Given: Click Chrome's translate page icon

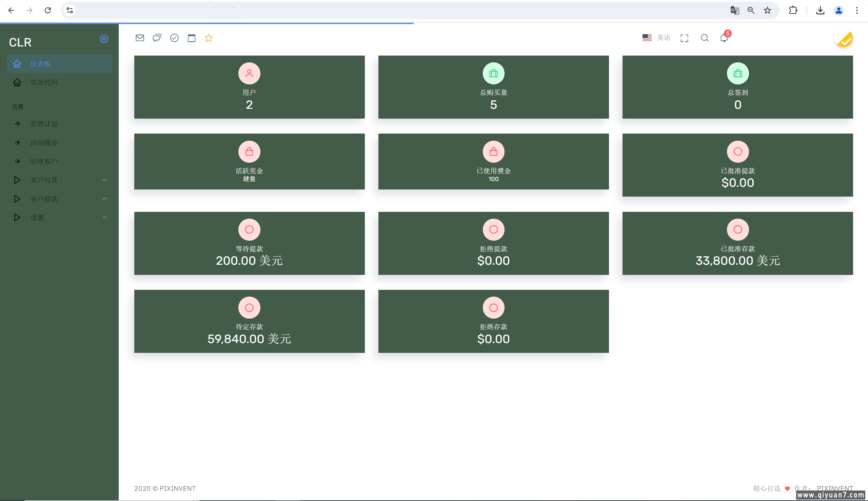Looking at the screenshot, I should click(734, 10).
